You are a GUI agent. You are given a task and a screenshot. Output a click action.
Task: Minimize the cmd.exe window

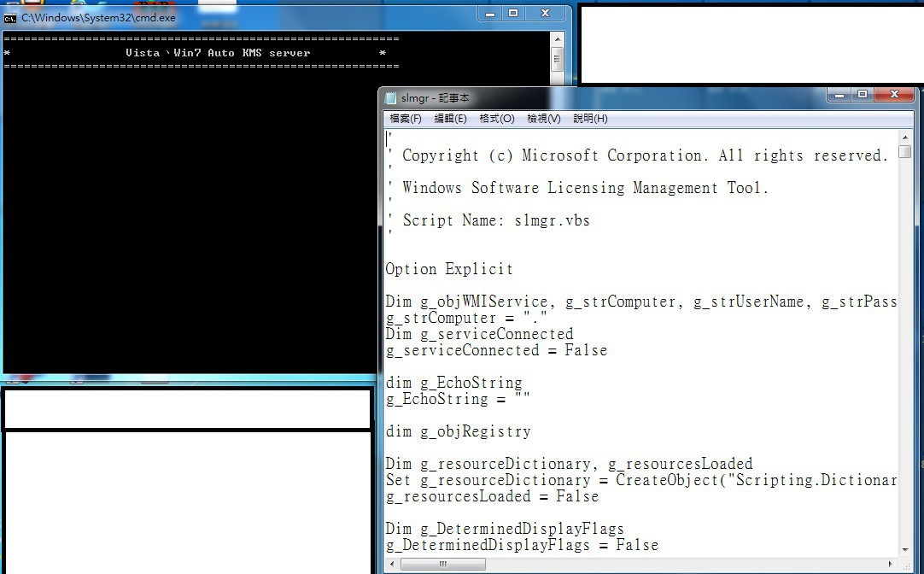pyautogui.click(x=489, y=14)
